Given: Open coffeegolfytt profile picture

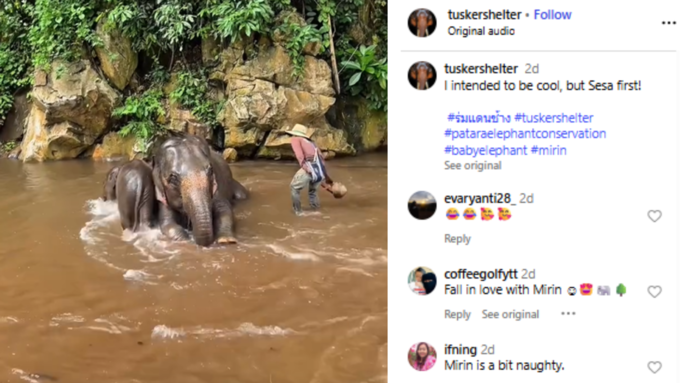Looking at the screenshot, I should click(422, 281).
